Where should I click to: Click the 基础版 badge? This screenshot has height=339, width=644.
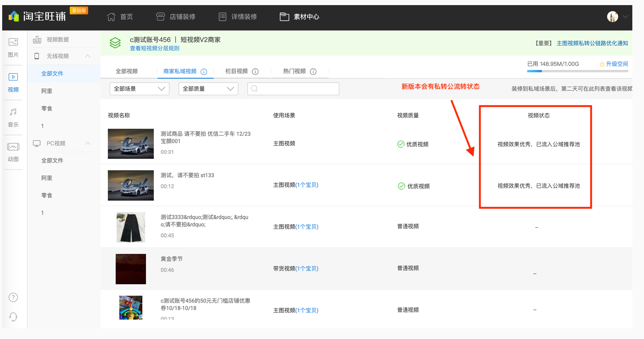click(79, 11)
